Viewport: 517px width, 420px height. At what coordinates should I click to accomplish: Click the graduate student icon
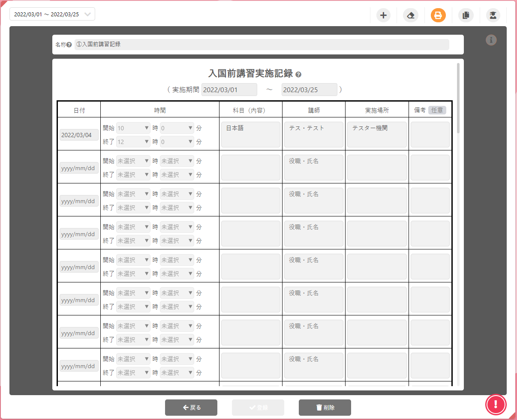point(493,15)
